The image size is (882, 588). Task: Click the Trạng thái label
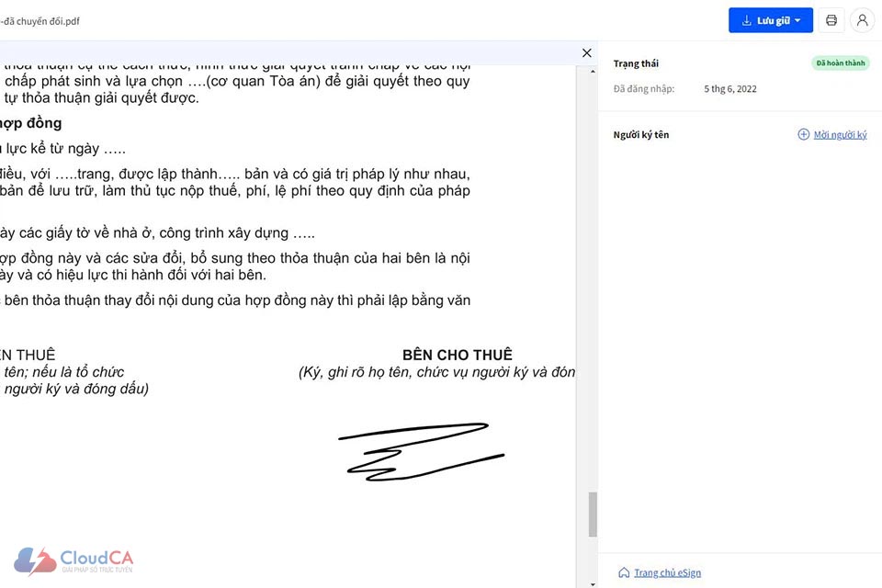636,63
